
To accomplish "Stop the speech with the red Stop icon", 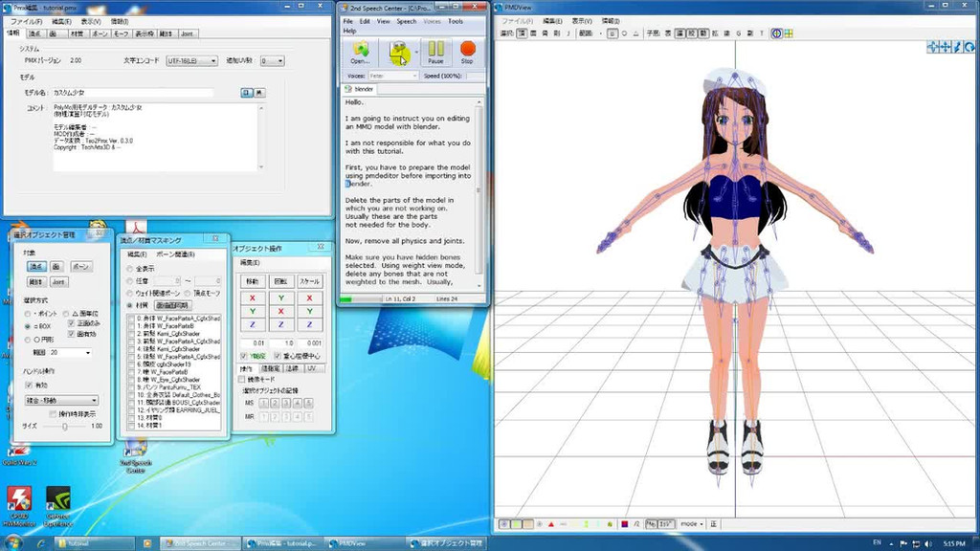I will 467,52.
